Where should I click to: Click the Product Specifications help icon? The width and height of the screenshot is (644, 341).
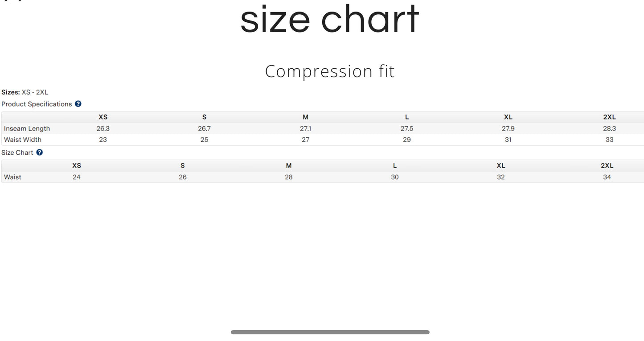pyautogui.click(x=78, y=104)
